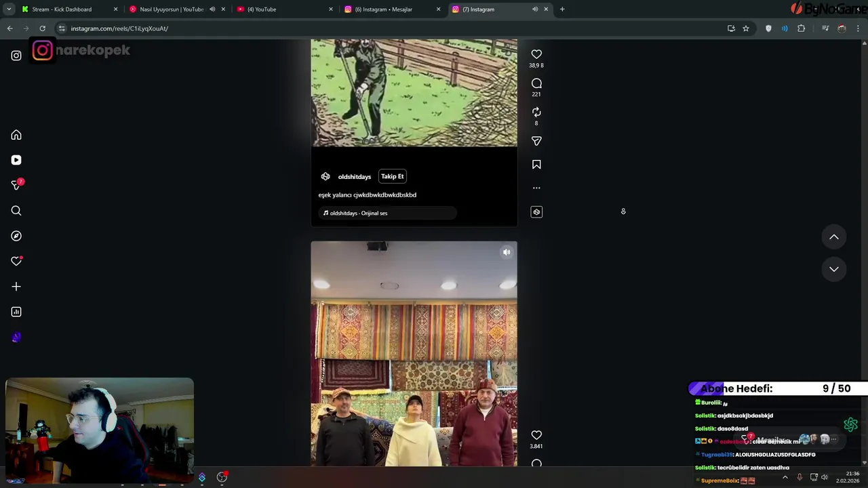This screenshot has height=488, width=868.
Task: Expand hidden system tray icons chevron
Action: tap(785, 477)
